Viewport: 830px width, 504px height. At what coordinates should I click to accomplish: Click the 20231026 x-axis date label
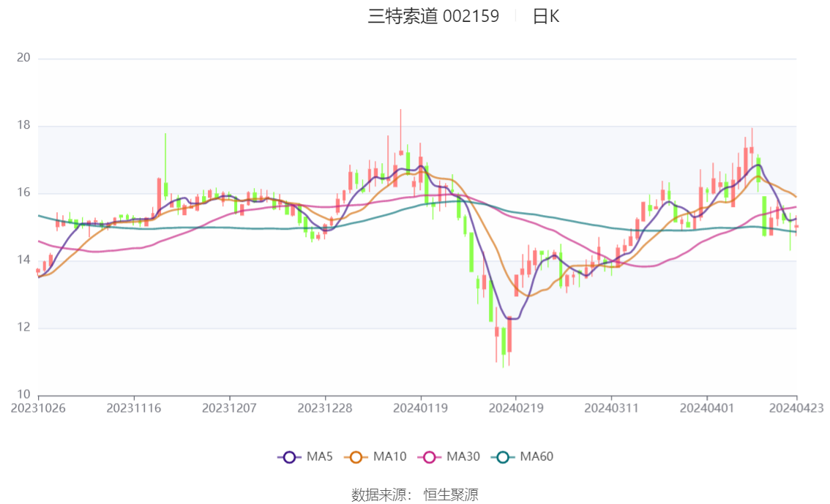click(38, 408)
